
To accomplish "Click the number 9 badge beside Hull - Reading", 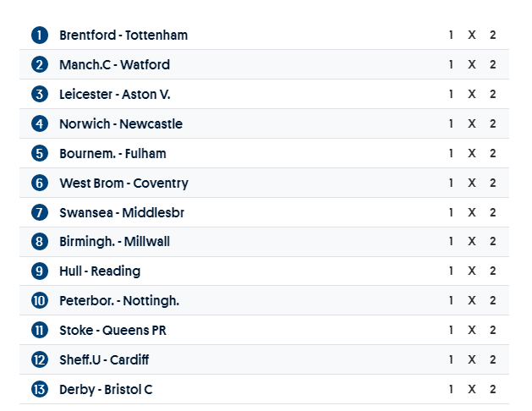I will (x=40, y=271).
